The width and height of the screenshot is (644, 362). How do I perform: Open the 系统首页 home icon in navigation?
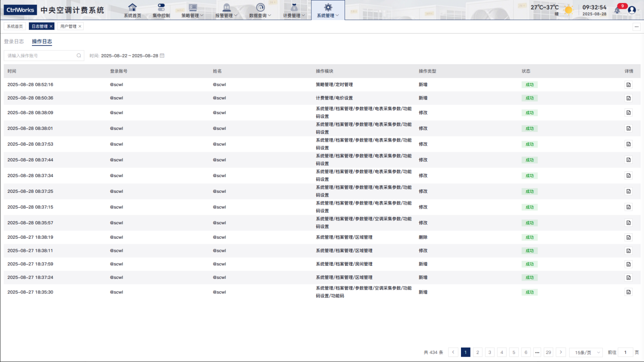132,7
